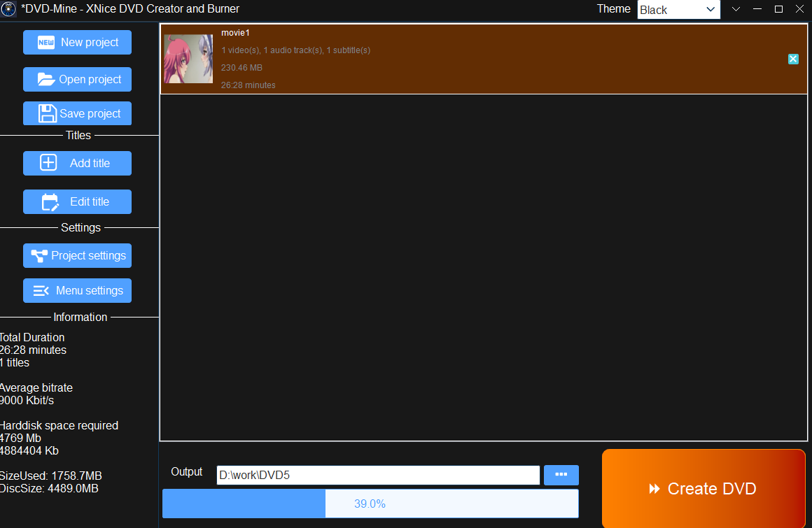Screen dimensions: 812x528
Task: Browse output folder with the ellipsis button
Action: pos(561,475)
